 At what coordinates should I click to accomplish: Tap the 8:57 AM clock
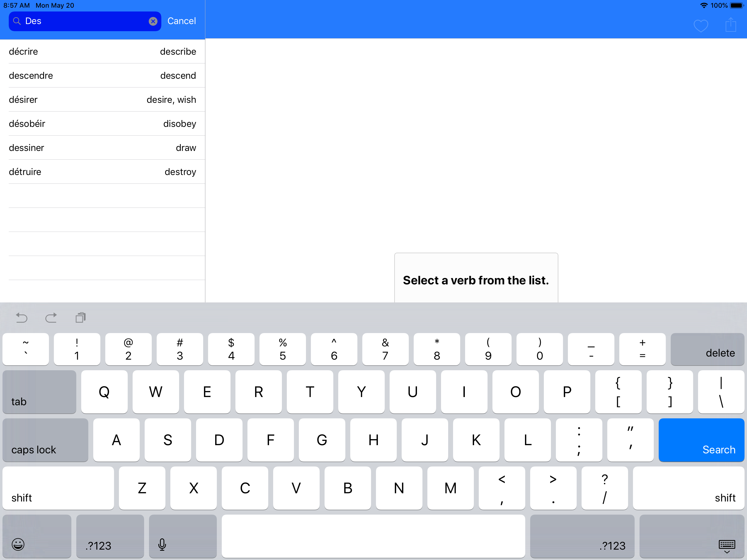click(17, 5)
